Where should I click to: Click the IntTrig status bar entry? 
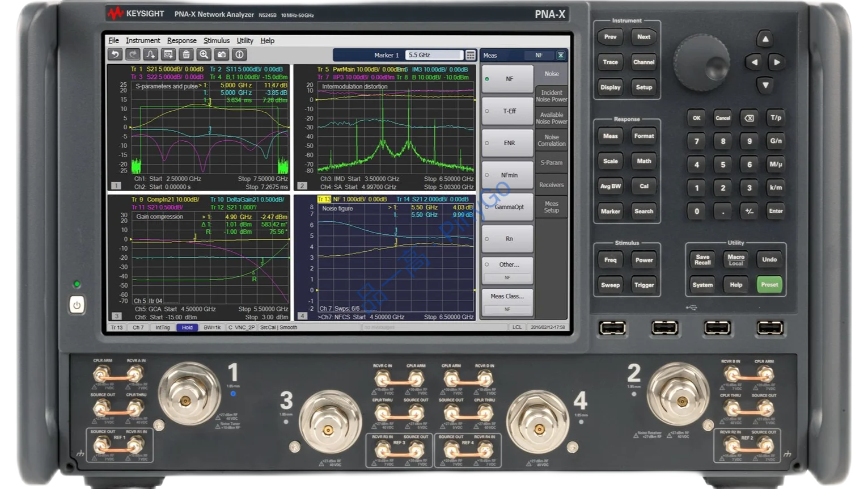(163, 327)
